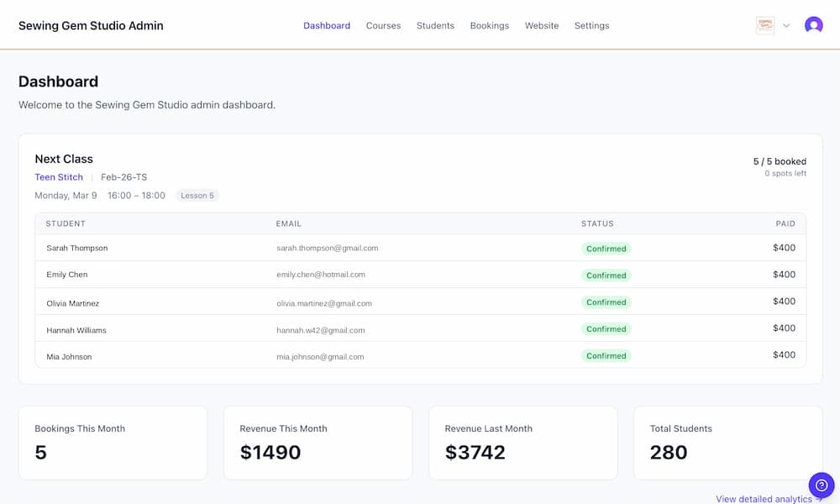
Task: Select the Dashboard nav item
Action: coord(327,25)
